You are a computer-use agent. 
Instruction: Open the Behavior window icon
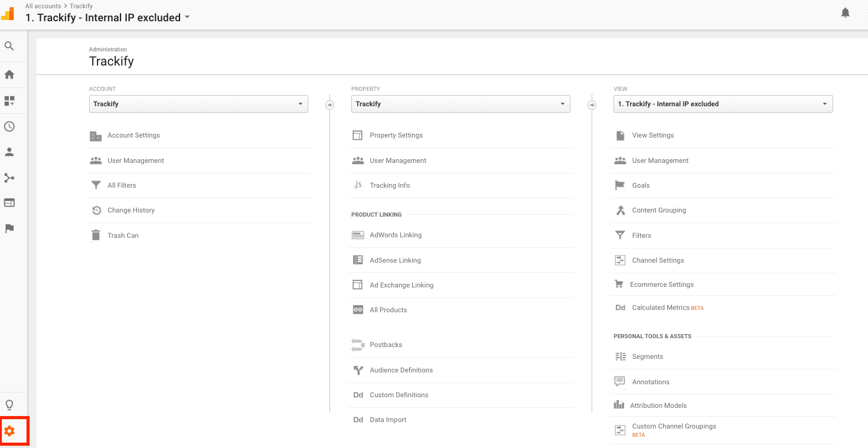9,202
